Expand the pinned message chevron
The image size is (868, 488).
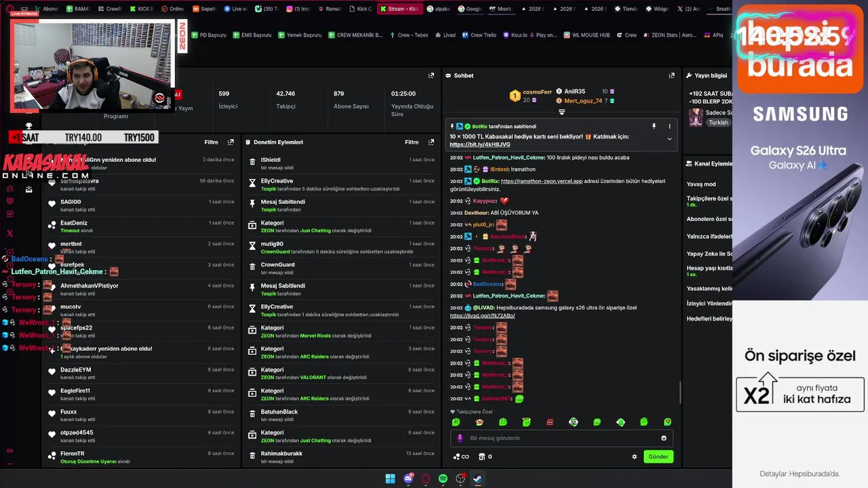(669, 139)
